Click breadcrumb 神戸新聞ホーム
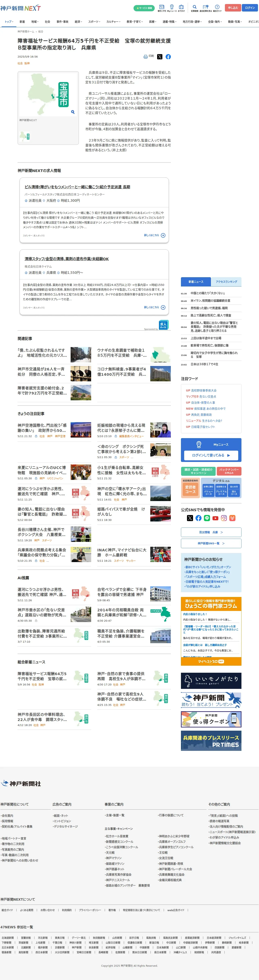 click(x=26, y=31)
